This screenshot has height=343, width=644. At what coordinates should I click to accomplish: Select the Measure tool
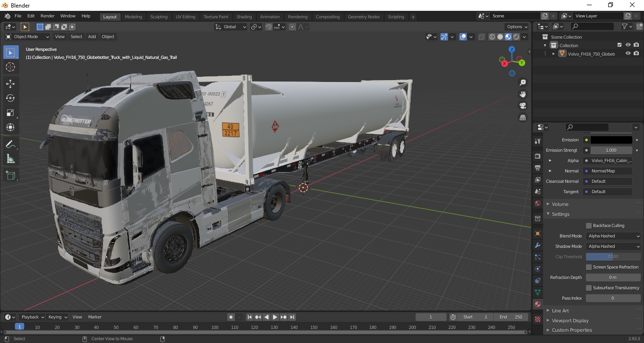[10, 159]
